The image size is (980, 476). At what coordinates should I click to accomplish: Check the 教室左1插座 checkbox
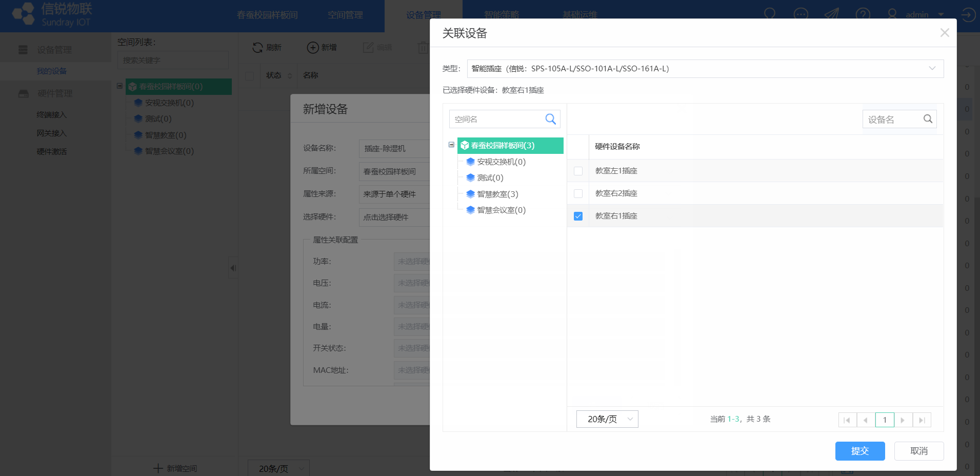(x=578, y=171)
